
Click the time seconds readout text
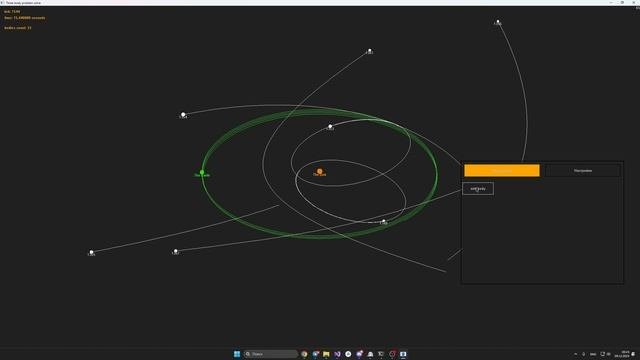tap(24, 18)
